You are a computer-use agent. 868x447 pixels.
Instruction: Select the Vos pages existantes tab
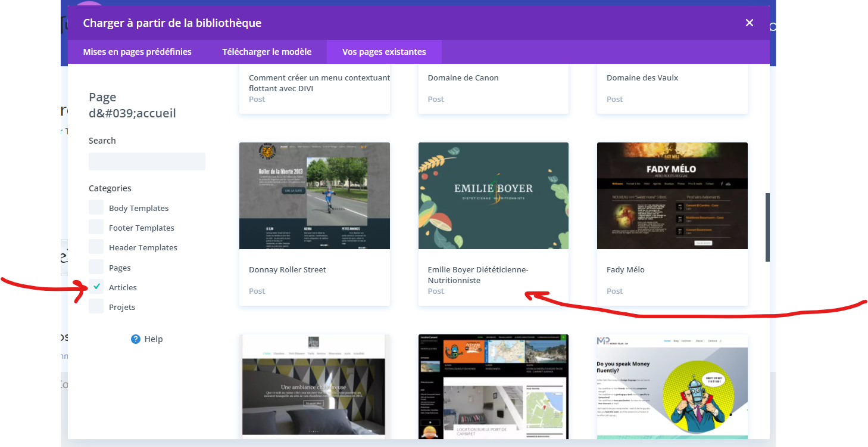pyautogui.click(x=384, y=52)
